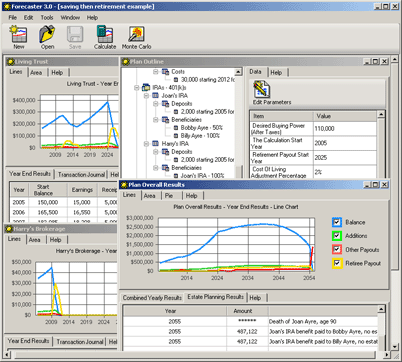Run Calculate from the toolbar
The width and height of the screenshot is (402, 362).
tap(105, 34)
